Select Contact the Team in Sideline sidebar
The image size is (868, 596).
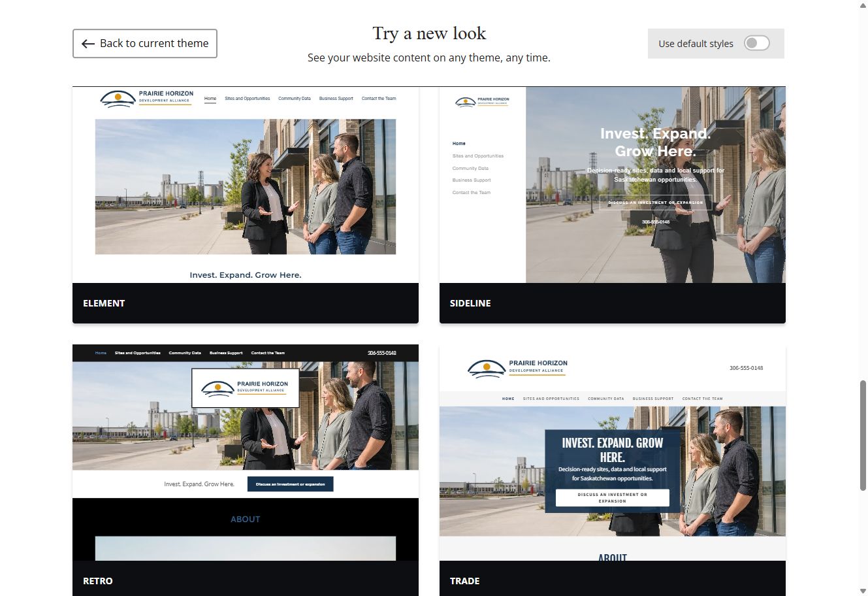pyautogui.click(x=472, y=193)
